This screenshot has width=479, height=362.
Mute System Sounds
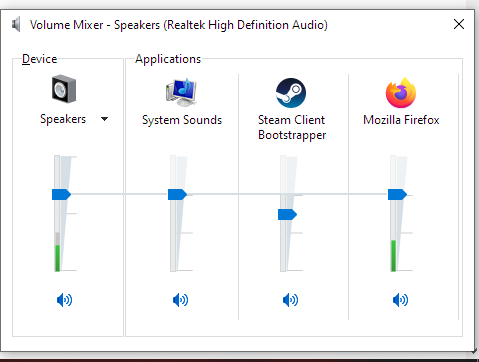click(x=180, y=300)
